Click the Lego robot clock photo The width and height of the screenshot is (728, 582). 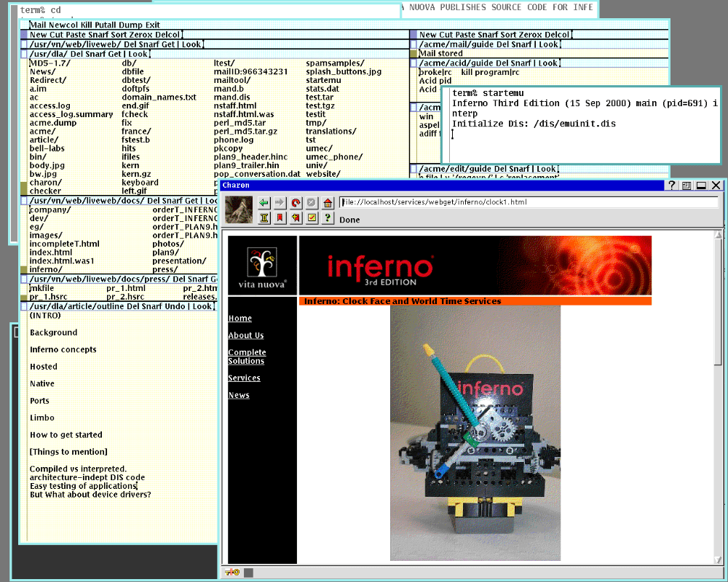[475, 433]
